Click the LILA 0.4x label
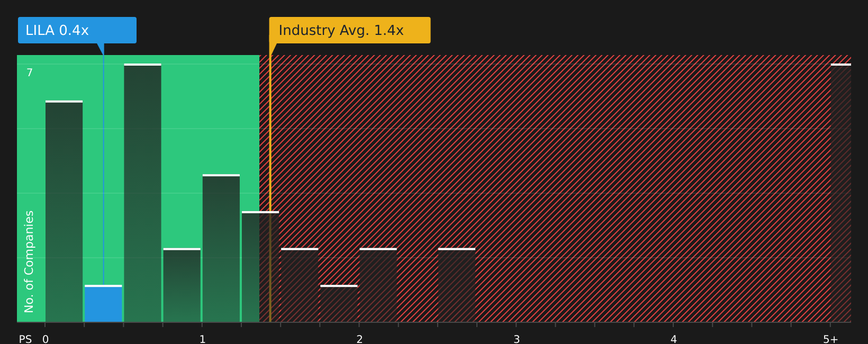 coord(77,30)
